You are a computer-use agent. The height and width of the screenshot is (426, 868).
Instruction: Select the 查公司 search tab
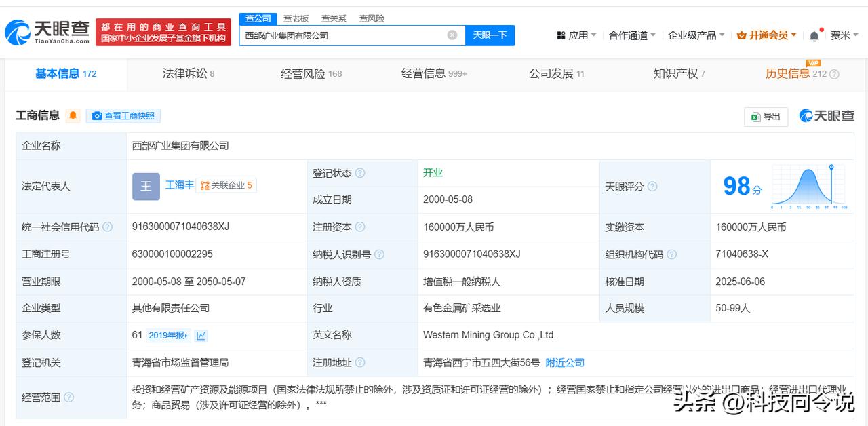pos(258,18)
